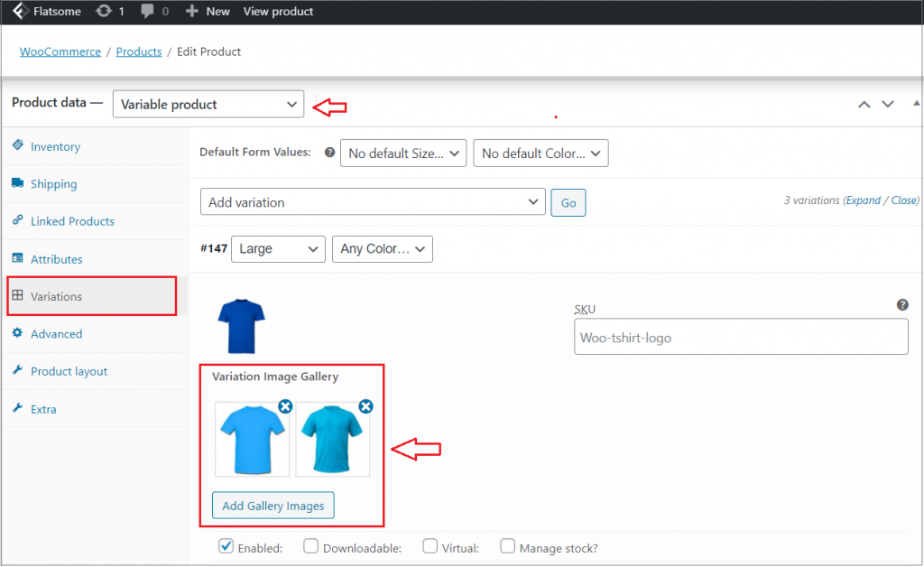Viewport: 924px width, 567px height.
Task: Click the Products breadcrumb link
Action: 138,51
